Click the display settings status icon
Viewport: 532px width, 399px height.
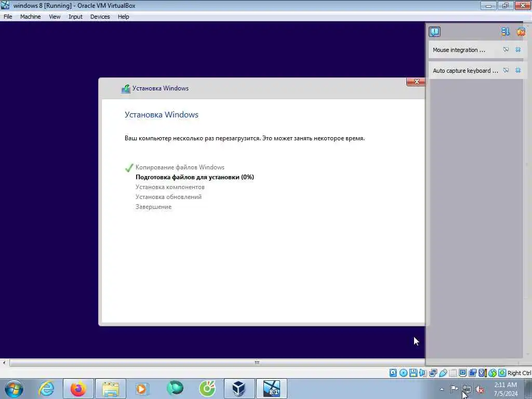(462, 373)
